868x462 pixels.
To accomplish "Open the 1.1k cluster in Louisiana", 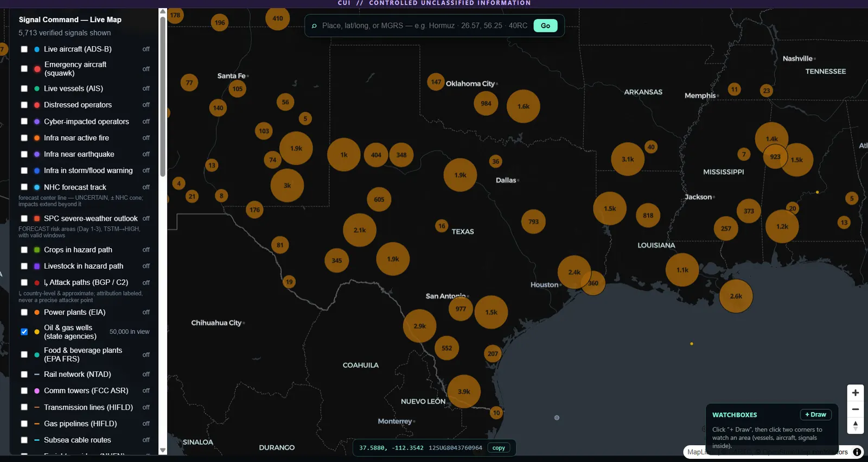I will pos(682,270).
